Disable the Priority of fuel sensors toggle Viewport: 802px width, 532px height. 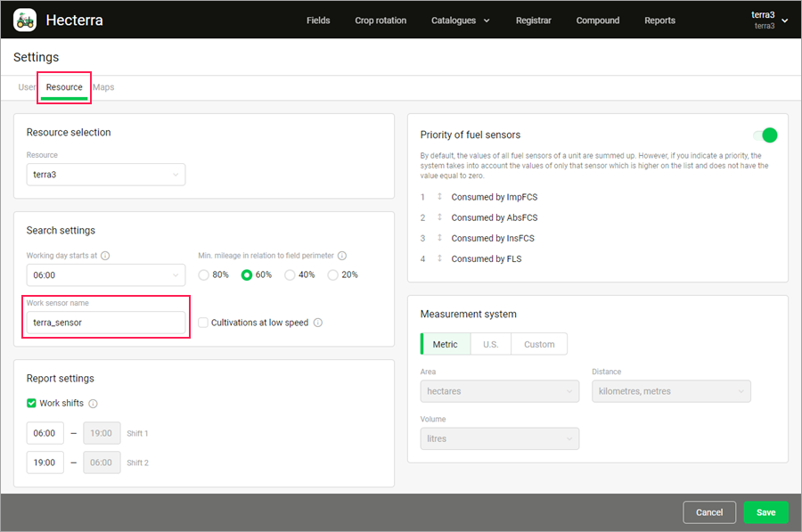coord(765,135)
